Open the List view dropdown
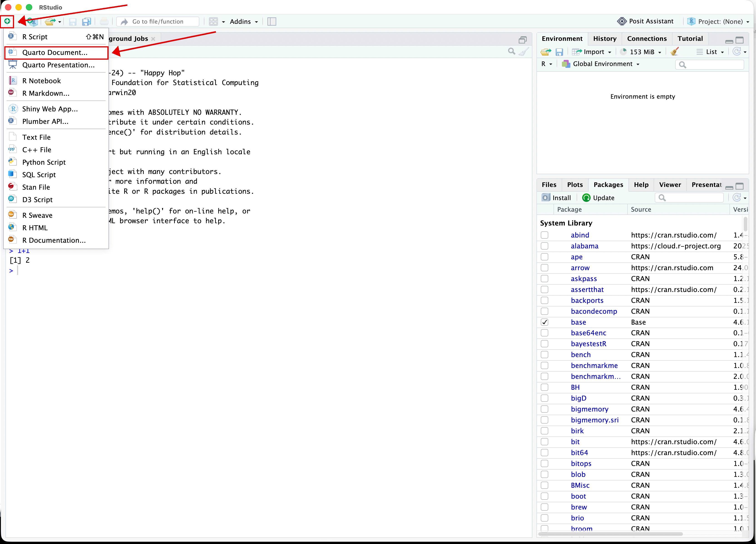Image resolution: width=756 pixels, height=544 pixels. coord(710,52)
